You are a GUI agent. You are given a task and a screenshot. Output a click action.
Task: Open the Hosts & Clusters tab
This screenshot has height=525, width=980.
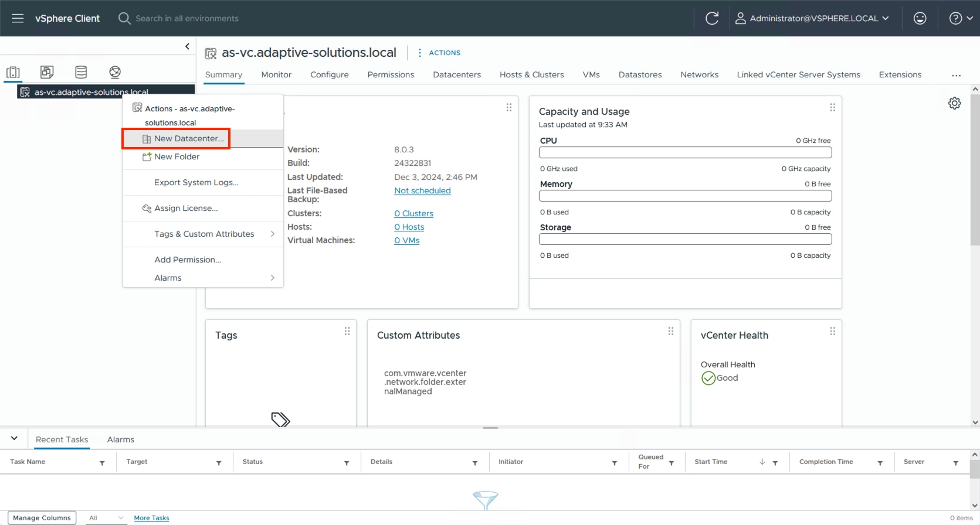pos(532,74)
